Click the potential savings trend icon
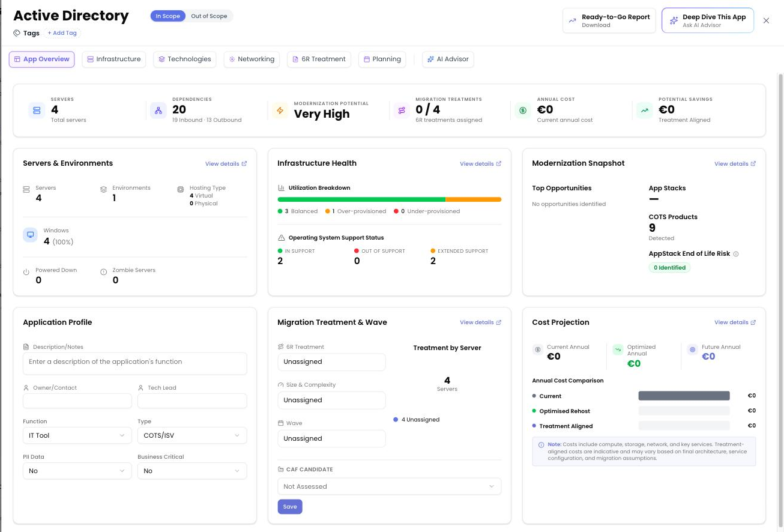Screen dimensions: 784x532 [x=645, y=110]
